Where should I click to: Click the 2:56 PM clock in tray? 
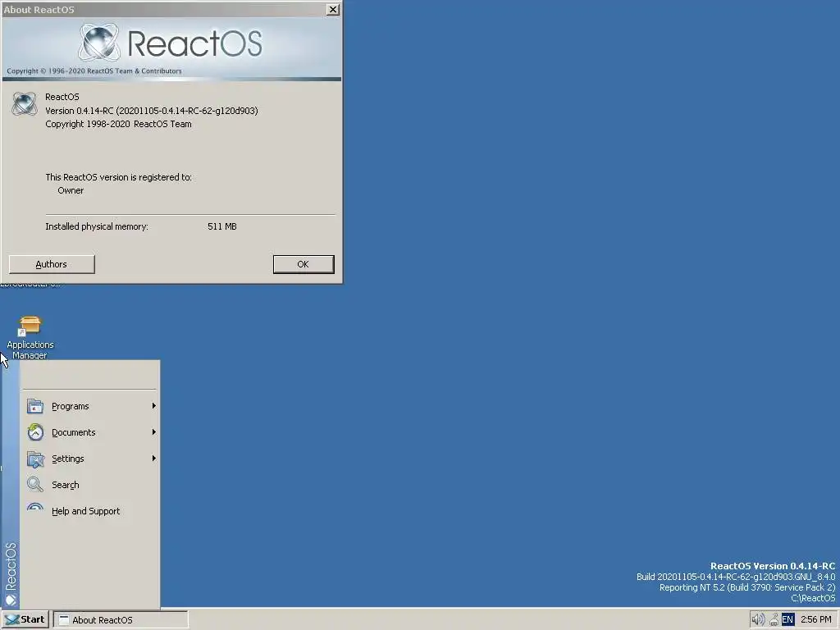[x=816, y=620]
